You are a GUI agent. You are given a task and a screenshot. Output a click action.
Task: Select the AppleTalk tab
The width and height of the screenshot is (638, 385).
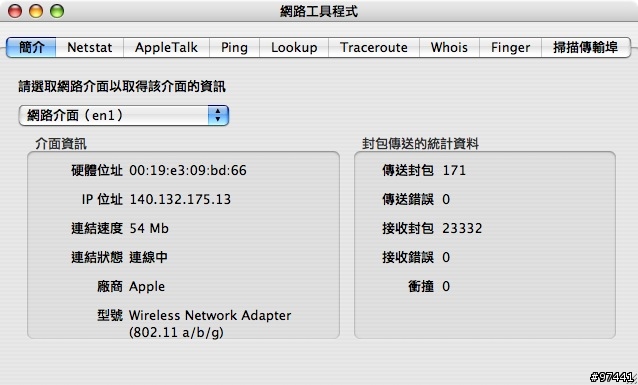(x=166, y=48)
